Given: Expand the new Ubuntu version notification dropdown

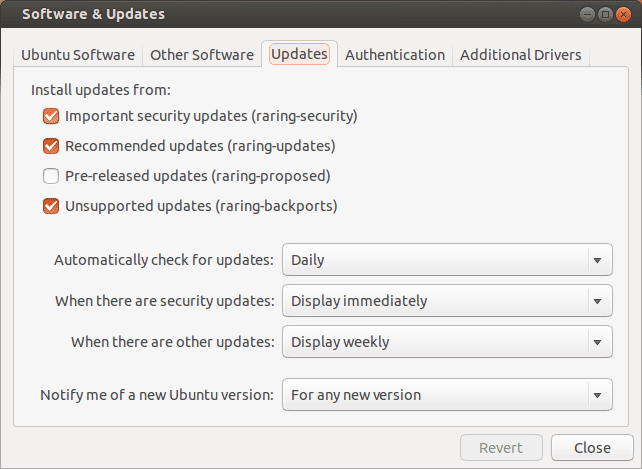Looking at the screenshot, I should point(446,395).
